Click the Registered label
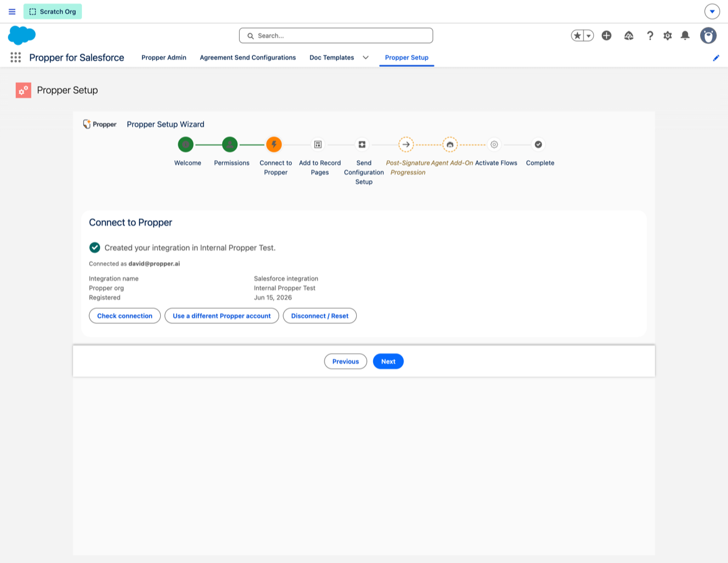Screen dimensions: 728x563 tap(105, 298)
